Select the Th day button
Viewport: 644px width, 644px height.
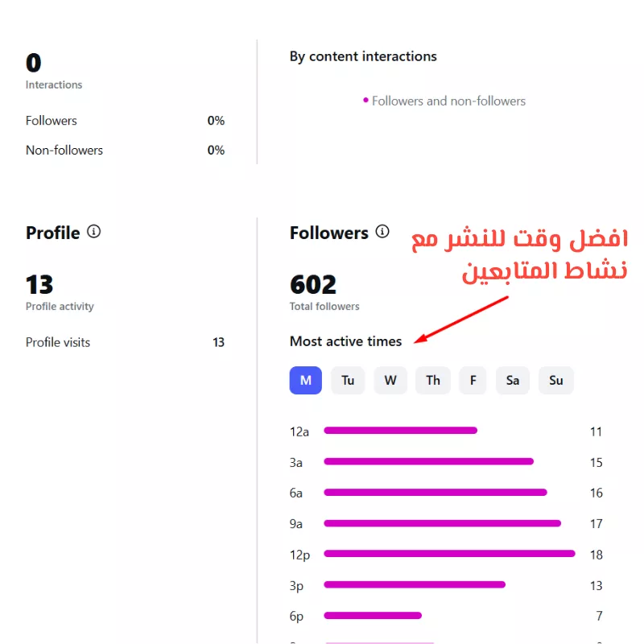[x=433, y=380]
